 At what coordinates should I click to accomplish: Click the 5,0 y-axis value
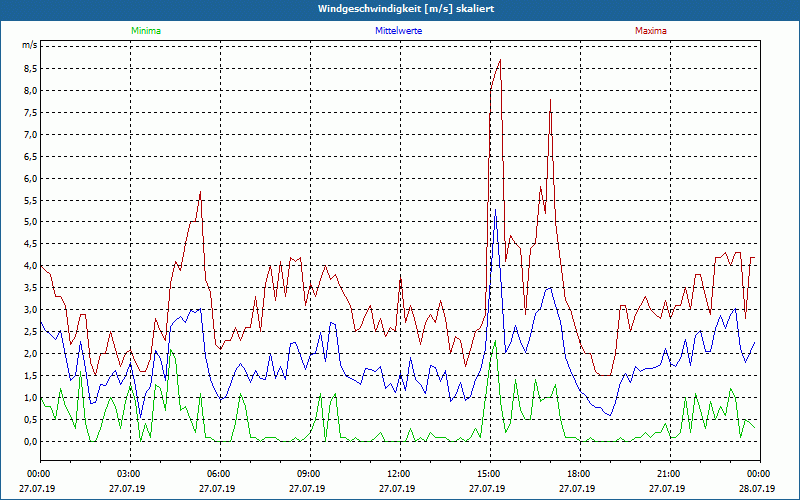pos(30,222)
